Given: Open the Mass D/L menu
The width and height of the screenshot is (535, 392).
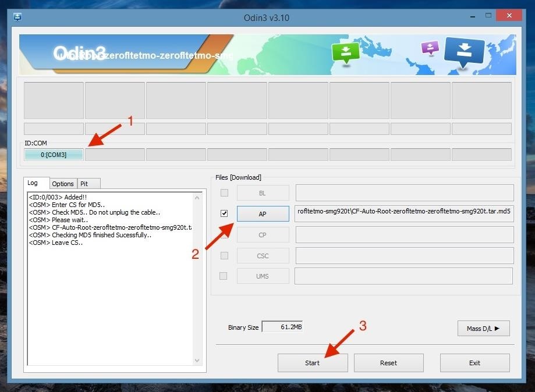Looking at the screenshot, I should (483, 329).
